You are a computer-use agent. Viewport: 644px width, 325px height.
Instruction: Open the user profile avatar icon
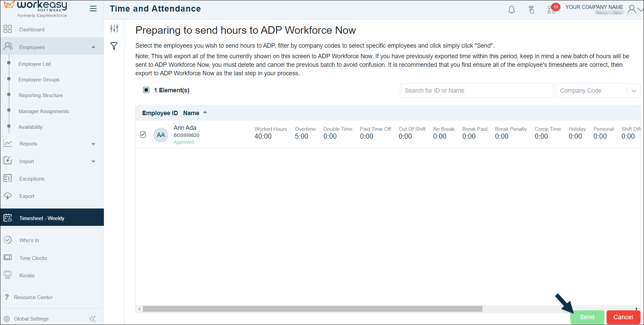coord(632,9)
